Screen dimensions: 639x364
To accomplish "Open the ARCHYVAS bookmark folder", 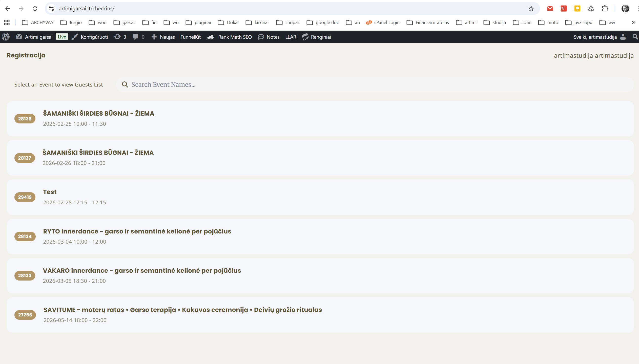I will (37, 23).
